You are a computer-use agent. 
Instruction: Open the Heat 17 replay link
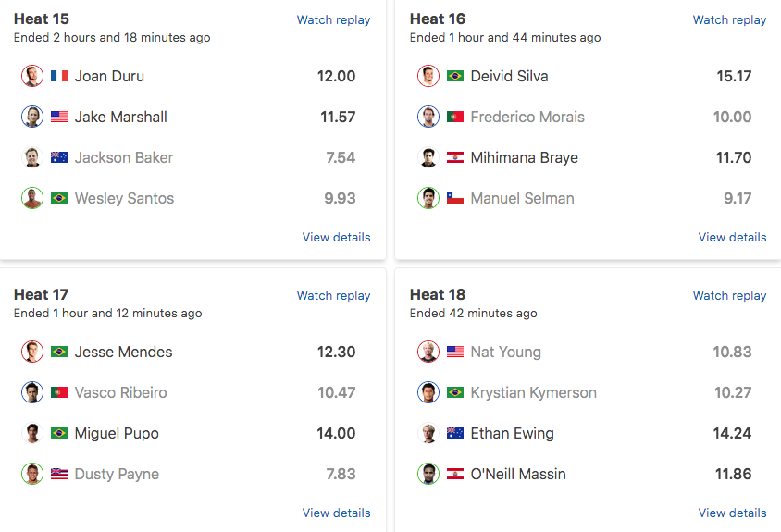[334, 295]
